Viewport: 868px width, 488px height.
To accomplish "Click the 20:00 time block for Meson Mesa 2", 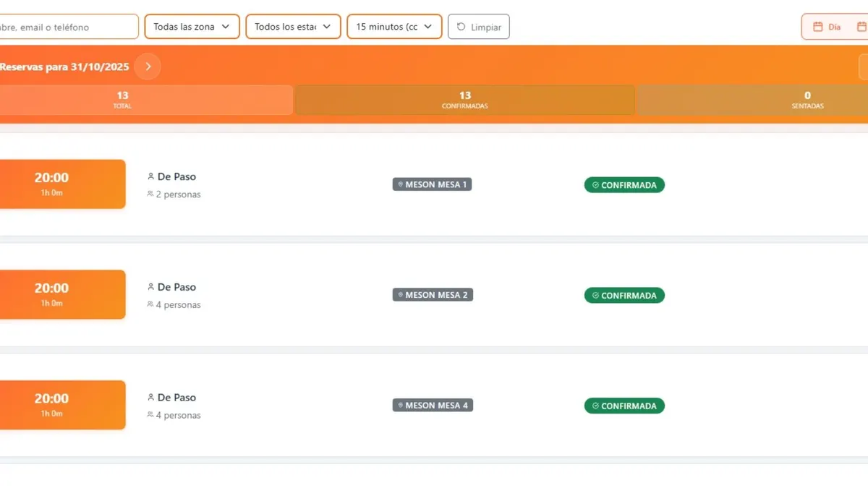I will 62,294.
